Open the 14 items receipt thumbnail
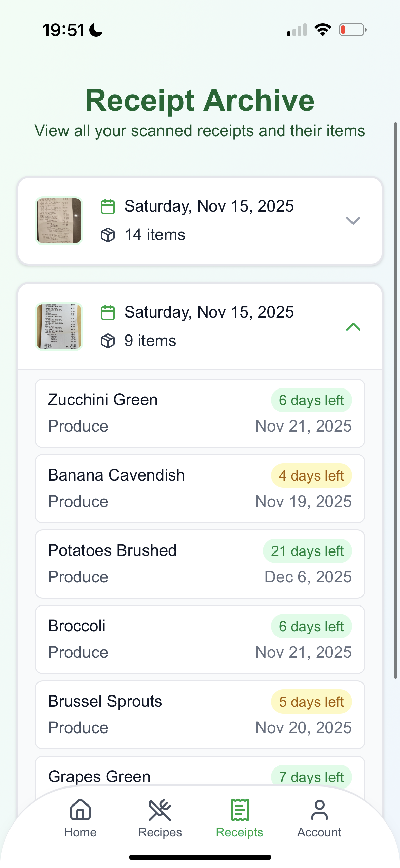 59,221
